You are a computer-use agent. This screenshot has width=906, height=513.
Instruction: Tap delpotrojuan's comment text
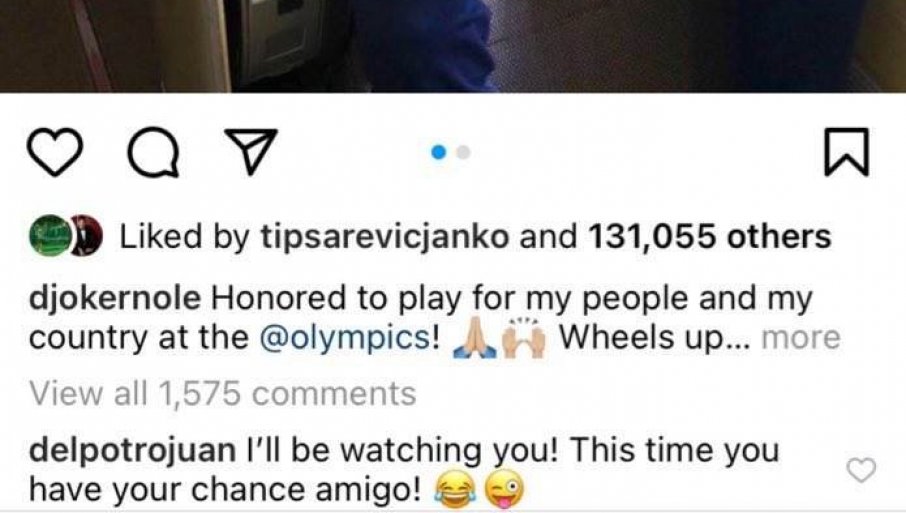404,471
